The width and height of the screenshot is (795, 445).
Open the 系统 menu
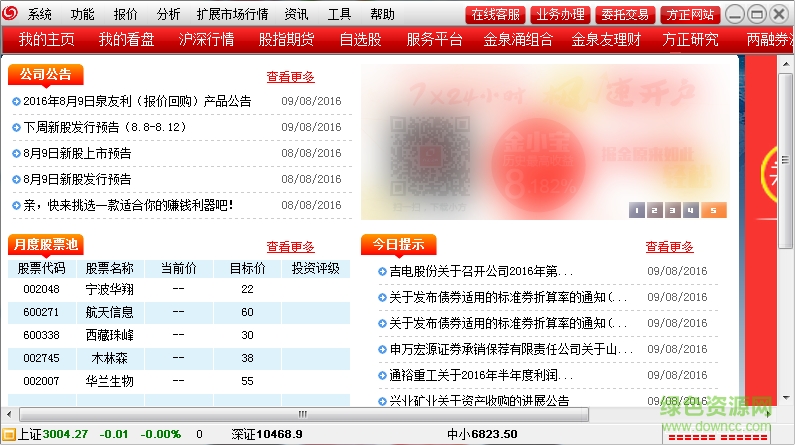(40, 14)
